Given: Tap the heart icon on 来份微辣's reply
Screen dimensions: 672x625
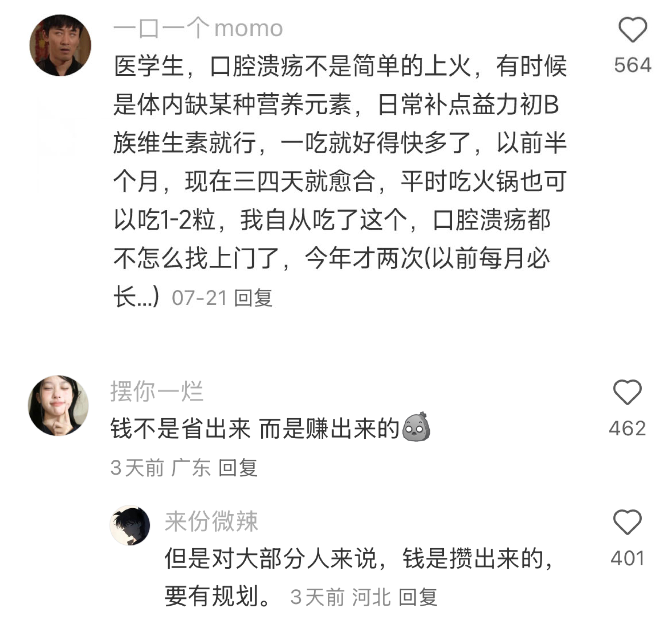Looking at the screenshot, I should [x=627, y=522].
